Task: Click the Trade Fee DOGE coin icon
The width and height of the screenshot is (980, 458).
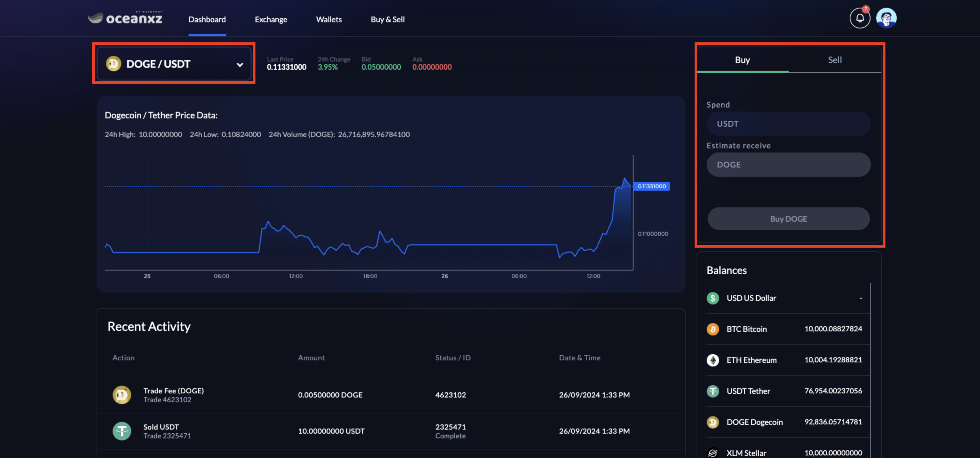Action: pos(122,395)
